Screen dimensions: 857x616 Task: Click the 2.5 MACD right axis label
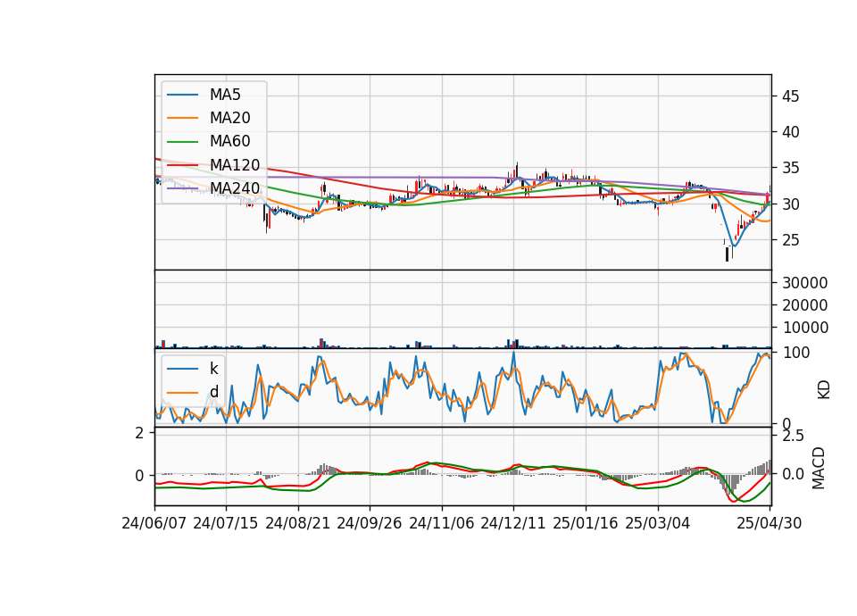[x=793, y=437]
